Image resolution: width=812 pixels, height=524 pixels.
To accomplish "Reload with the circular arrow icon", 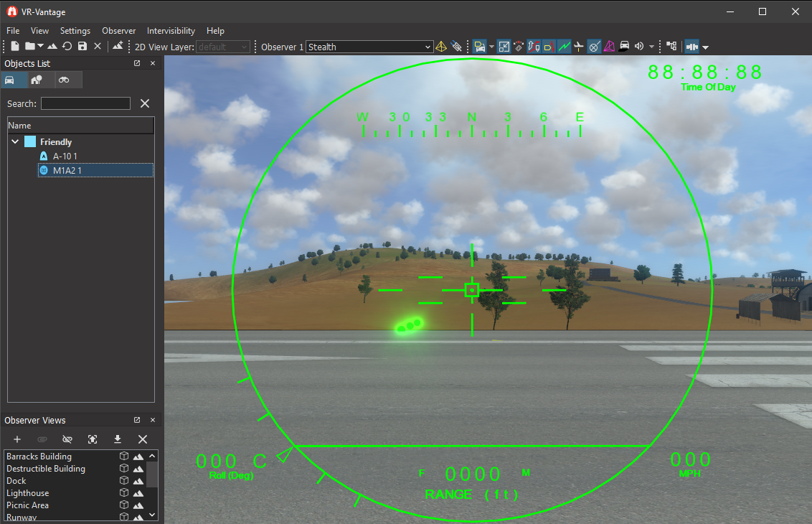I will (x=67, y=47).
